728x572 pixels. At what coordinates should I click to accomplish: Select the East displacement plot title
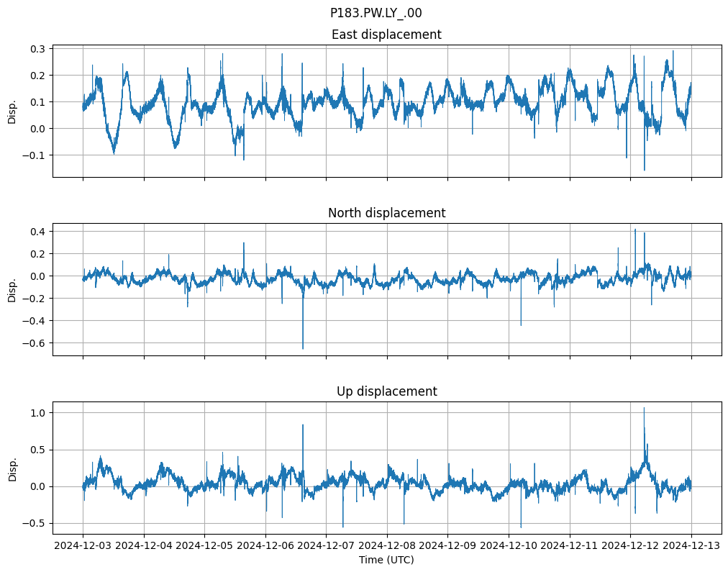click(x=386, y=35)
